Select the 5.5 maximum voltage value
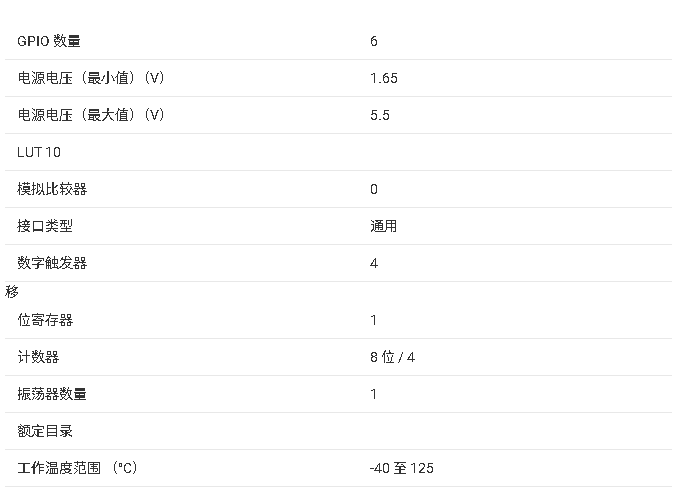This screenshot has height=488, width=680. click(x=380, y=115)
